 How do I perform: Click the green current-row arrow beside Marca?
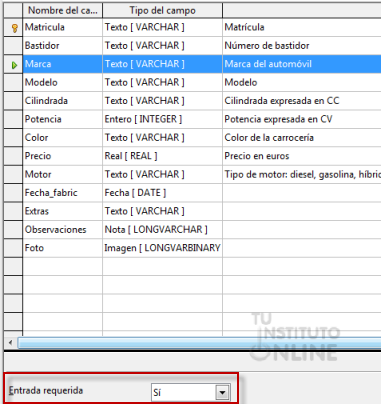(x=14, y=65)
